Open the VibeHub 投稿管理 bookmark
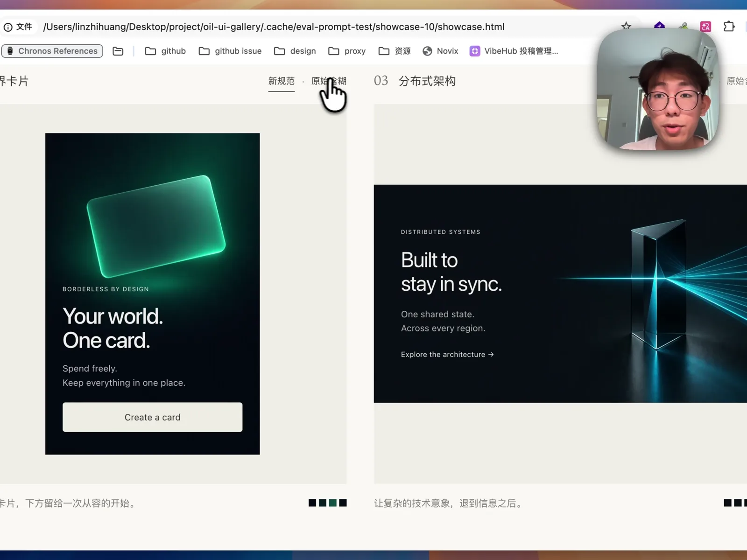This screenshot has height=560, width=747. coord(514,51)
